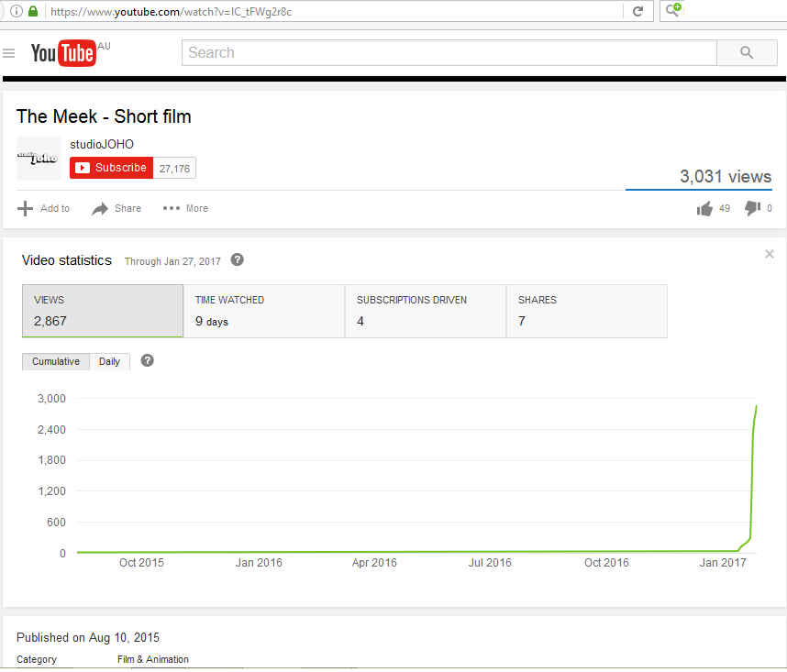Screen dimensions: 787x672
Task: Switch chart to Cumulative
Action: click(56, 361)
